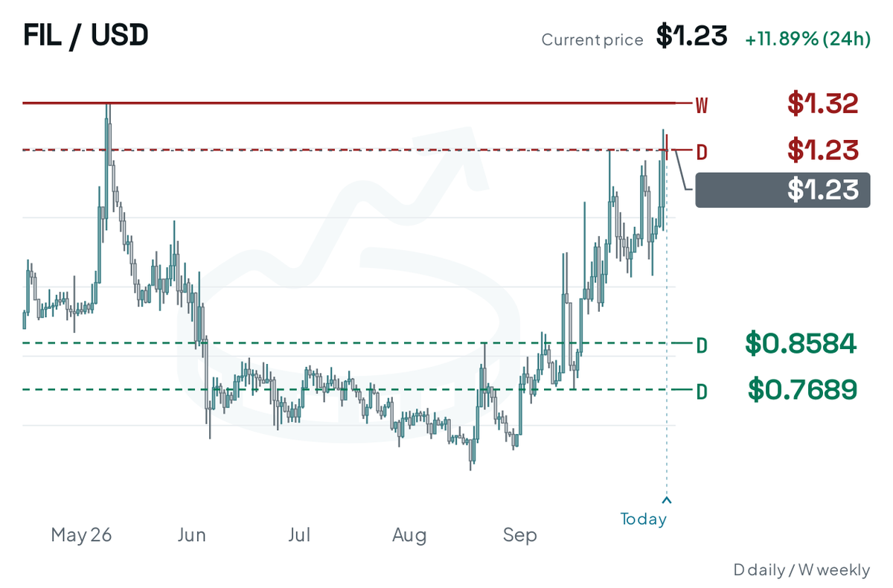Image resolution: width=893 pixels, height=588 pixels.
Task: Click the Today upward arrow marker
Action: click(667, 500)
